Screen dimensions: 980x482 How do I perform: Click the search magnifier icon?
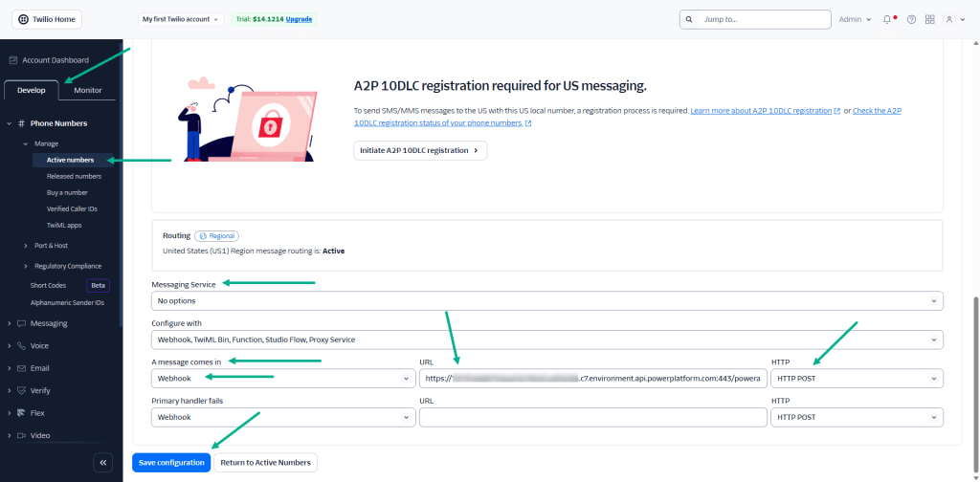pyautogui.click(x=689, y=19)
